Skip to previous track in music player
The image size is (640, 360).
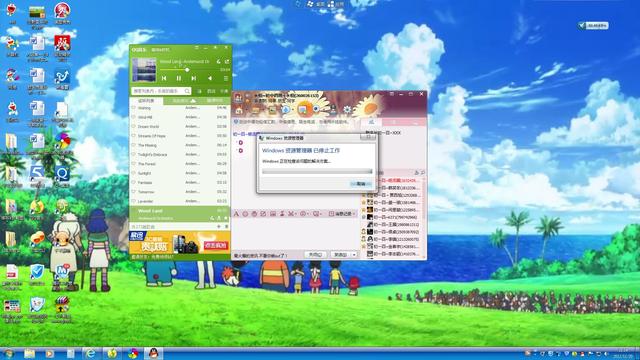tap(164, 78)
